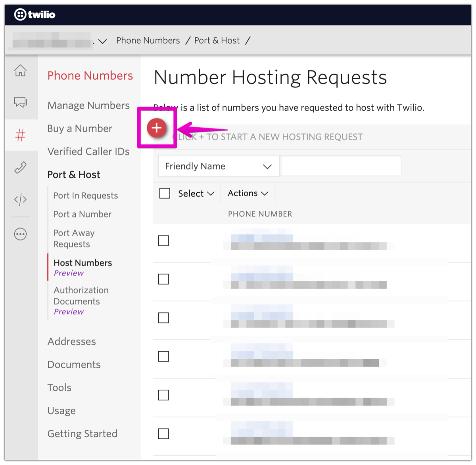Open Getting Started link
This screenshot has width=476, height=465.
point(83,434)
